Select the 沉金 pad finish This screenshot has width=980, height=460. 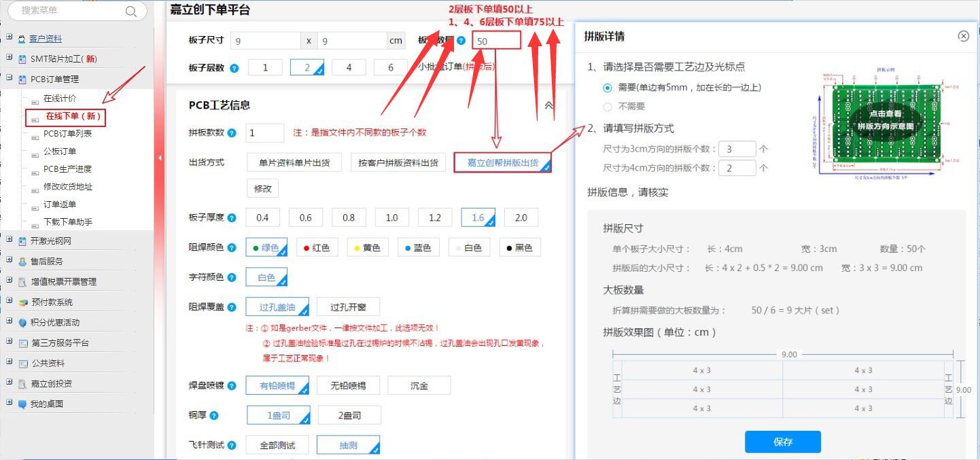click(x=419, y=386)
